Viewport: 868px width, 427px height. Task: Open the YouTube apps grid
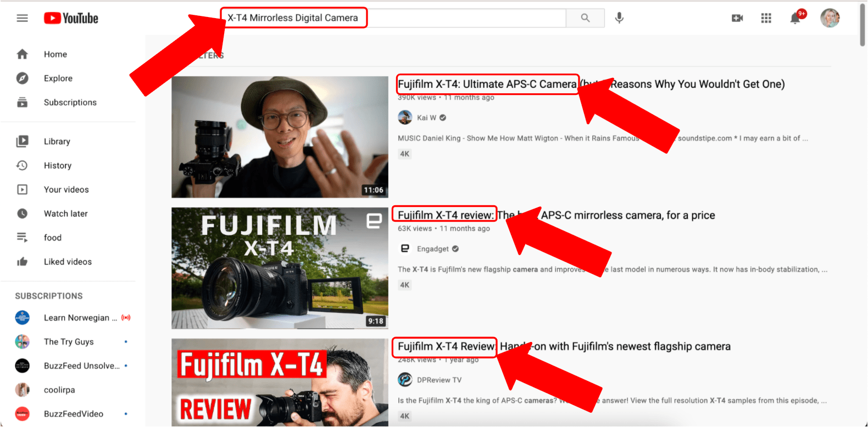(x=766, y=18)
